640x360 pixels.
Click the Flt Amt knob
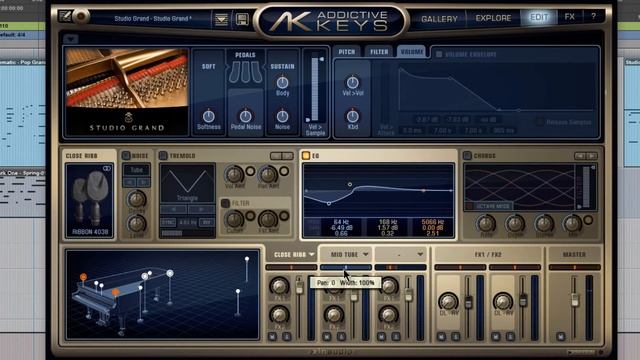click(268, 219)
